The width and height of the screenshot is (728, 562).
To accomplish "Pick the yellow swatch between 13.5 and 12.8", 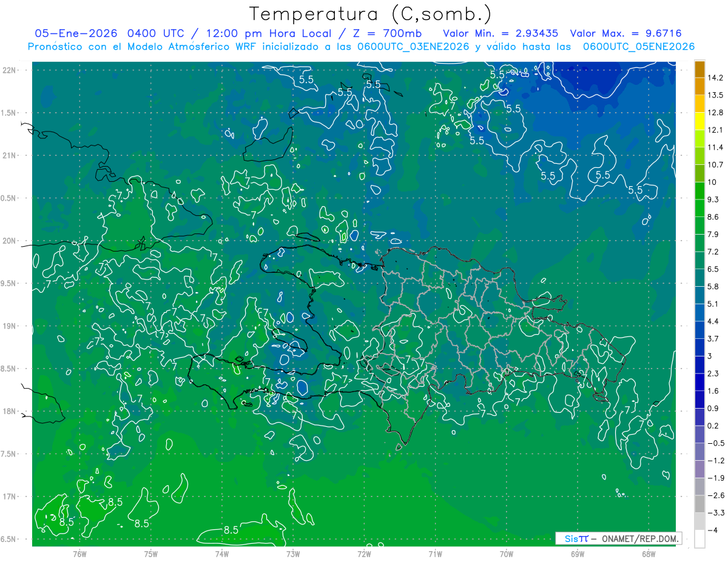I will 699,104.
